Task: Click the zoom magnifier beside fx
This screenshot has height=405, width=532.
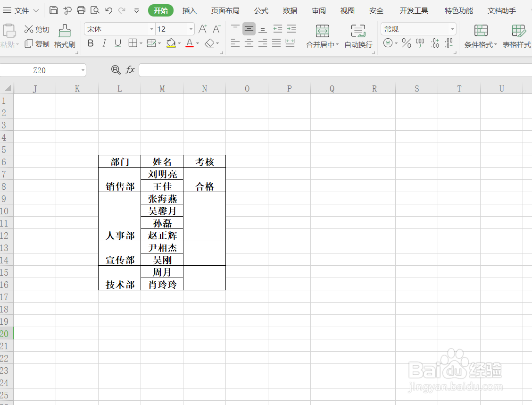Action: 116,70
